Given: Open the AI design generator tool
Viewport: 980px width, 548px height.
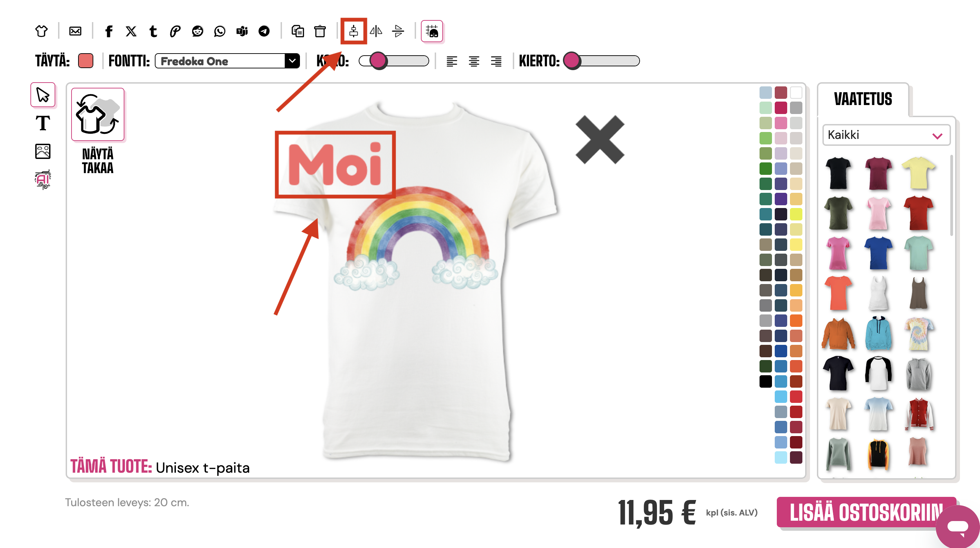Looking at the screenshot, I should click(x=43, y=179).
